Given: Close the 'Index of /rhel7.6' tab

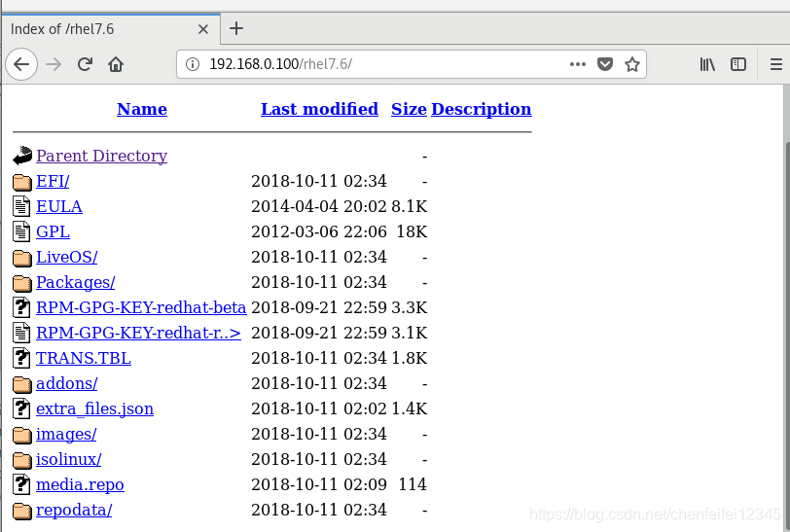Looking at the screenshot, I should 203,29.
